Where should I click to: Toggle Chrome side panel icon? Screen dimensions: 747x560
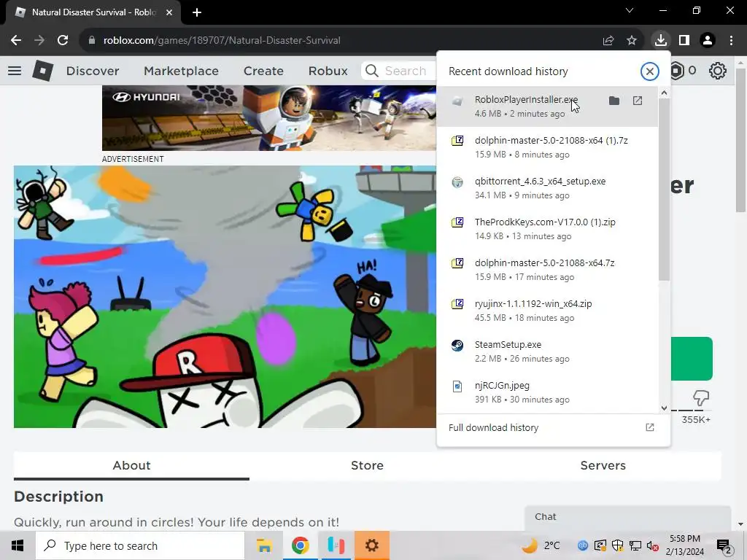[684, 41]
